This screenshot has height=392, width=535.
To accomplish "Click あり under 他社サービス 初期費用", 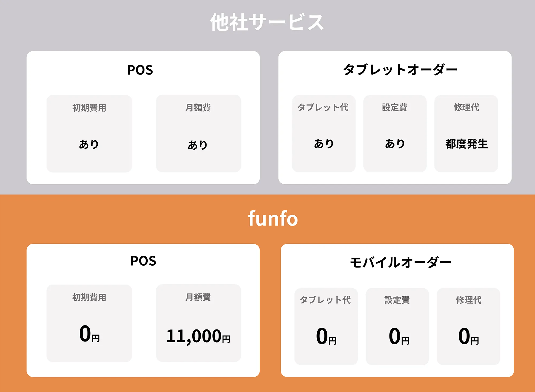I will 89,144.
